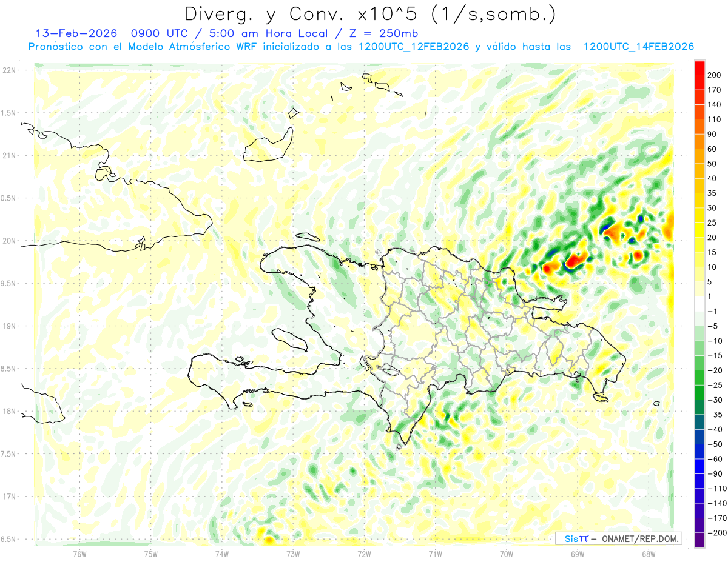Image resolution: width=728 pixels, height=562 pixels.
Task: Click the red swatch atop the color scale
Action: click(699, 67)
